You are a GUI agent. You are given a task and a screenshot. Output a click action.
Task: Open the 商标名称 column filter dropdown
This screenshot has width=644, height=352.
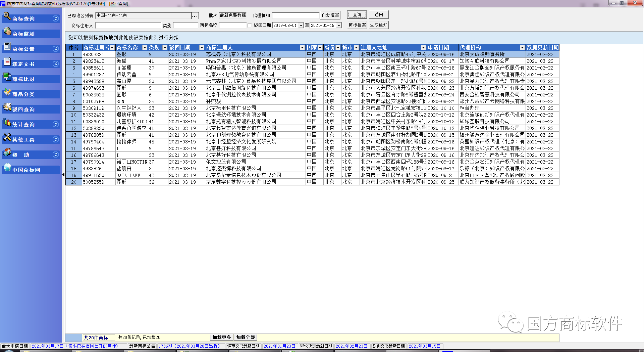(x=145, y=48)
